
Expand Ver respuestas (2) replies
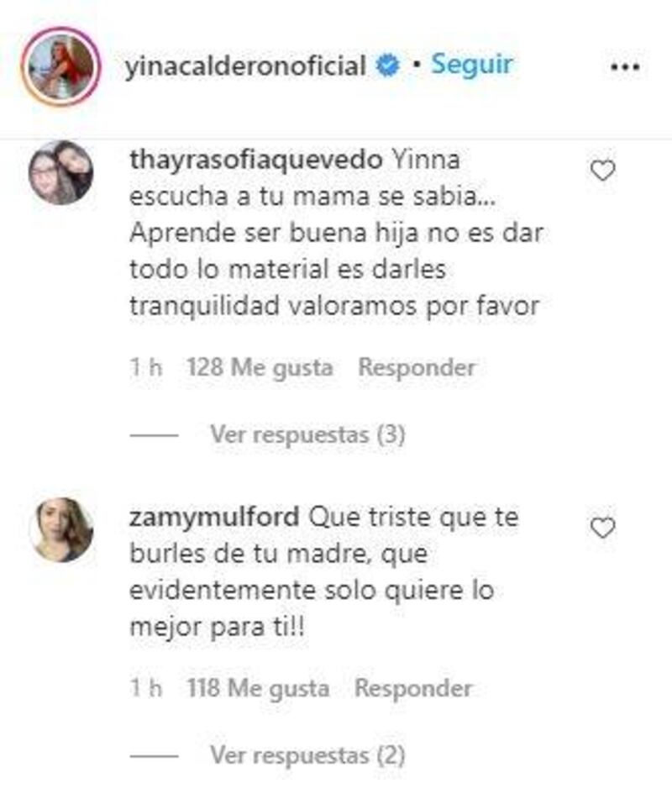pyautogui.click(x=307, y=755)
